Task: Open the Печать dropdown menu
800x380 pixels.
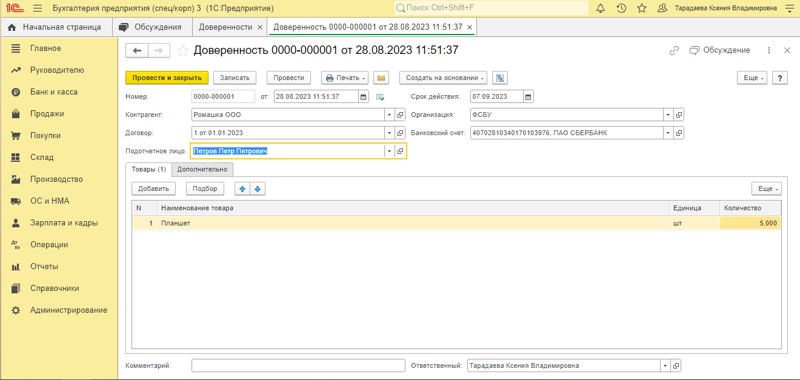Action: (x=345, y=78)
